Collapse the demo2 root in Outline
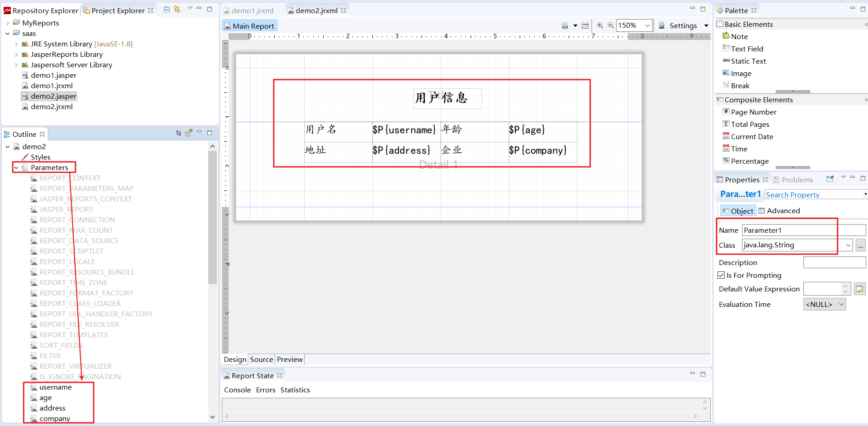Image resolution: width=868 pixels, height=426 pixels. click(x=7, y=146)
